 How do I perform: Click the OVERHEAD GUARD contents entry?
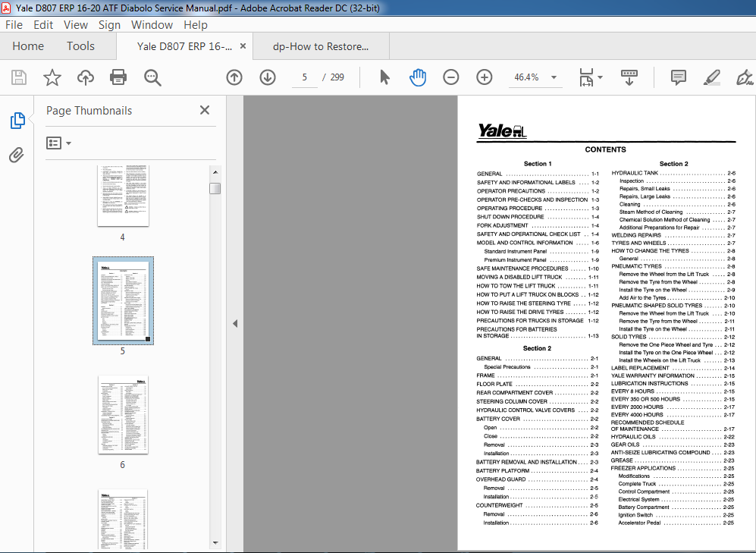coord(537,479)
